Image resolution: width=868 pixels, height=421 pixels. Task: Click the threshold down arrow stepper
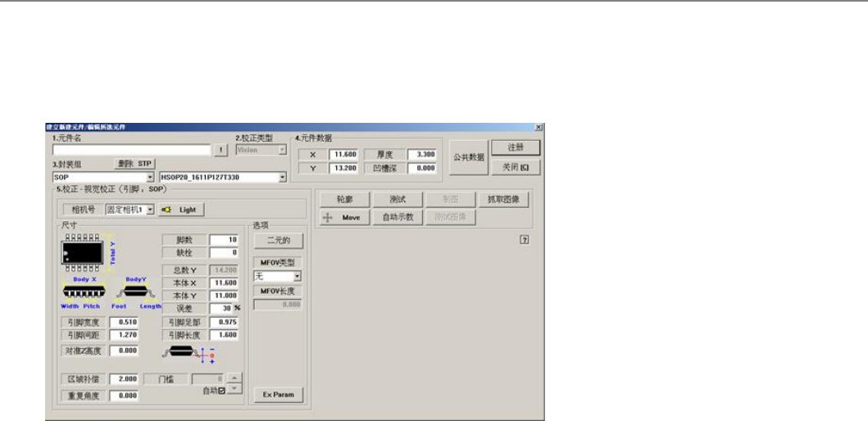[x=235, y=389]
